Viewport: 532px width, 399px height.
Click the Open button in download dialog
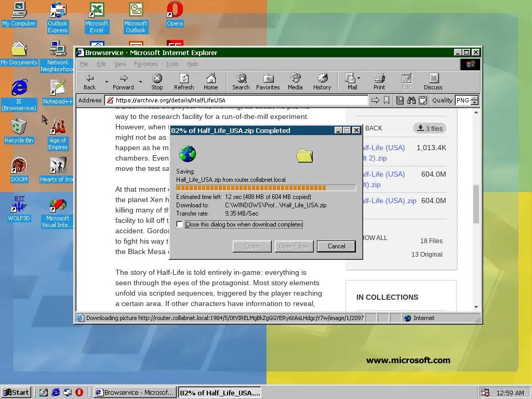tap(252, 246)
